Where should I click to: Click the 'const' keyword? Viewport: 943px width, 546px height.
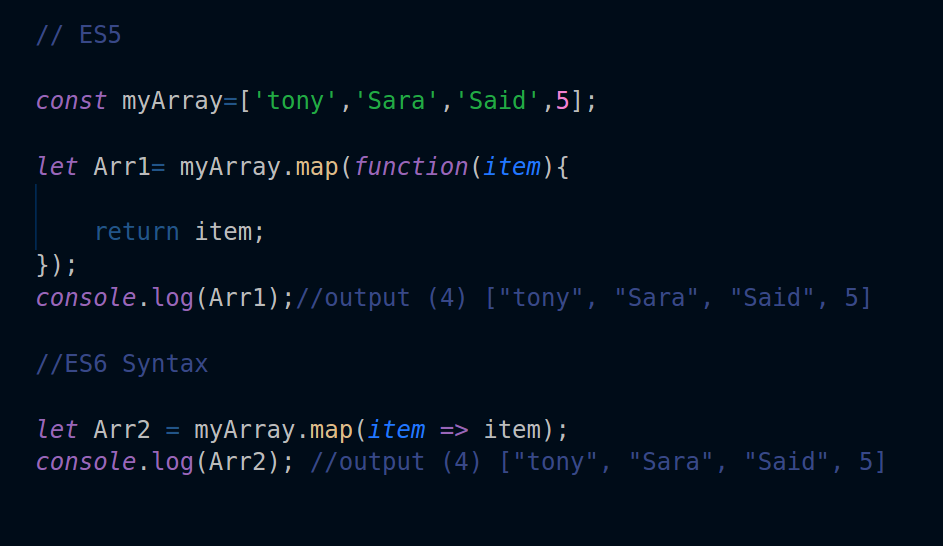(71, 100)
